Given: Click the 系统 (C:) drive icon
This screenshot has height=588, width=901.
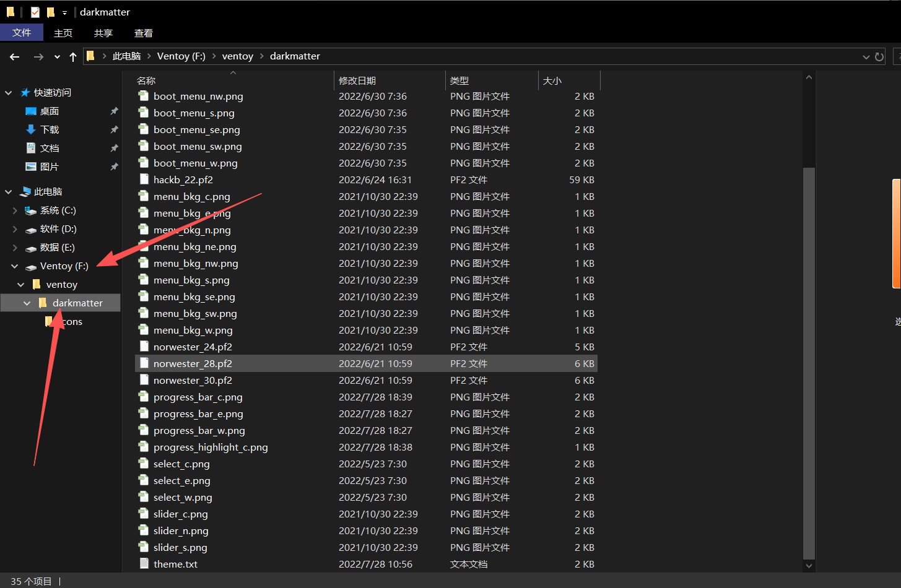Looking at the screenshot, I should tap(30, 210).
